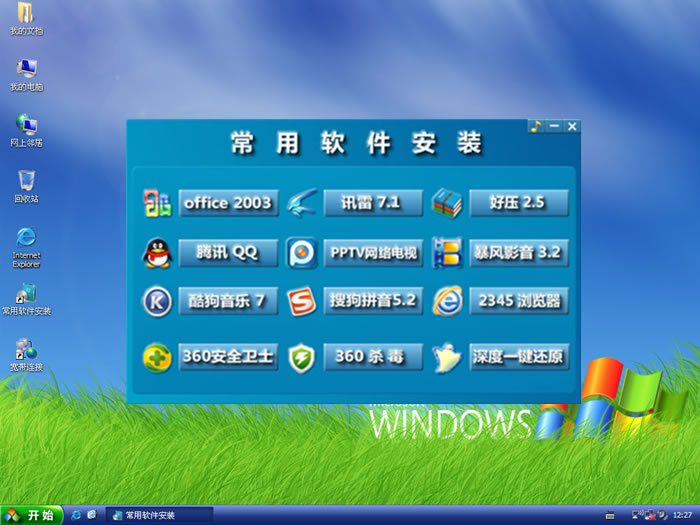Viewport: 700px width, 525px height.
Task: Click the PPTV logo icon
Action: [302, 253]
